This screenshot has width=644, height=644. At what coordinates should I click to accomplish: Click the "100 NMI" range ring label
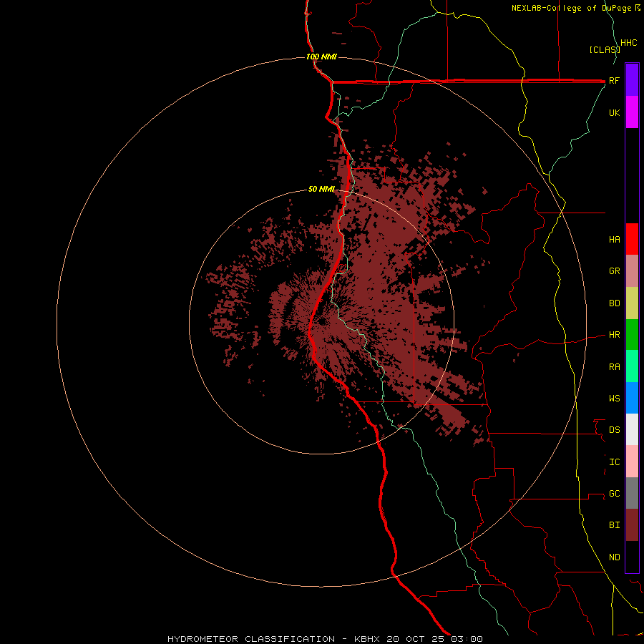321,57
